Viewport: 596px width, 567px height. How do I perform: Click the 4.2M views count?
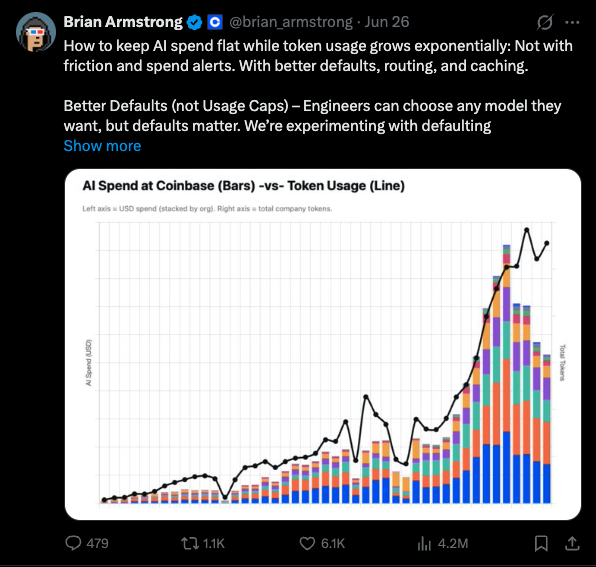tap(453, 543)
